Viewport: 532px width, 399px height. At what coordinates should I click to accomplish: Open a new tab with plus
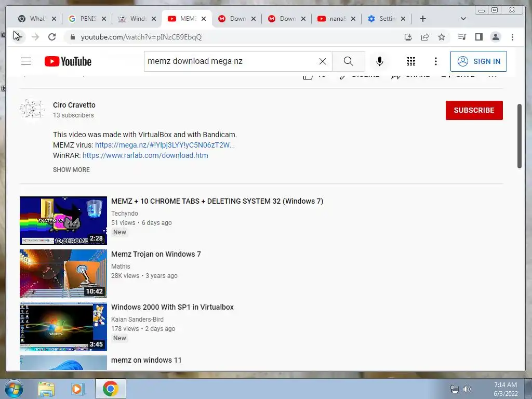click(423, 19)
